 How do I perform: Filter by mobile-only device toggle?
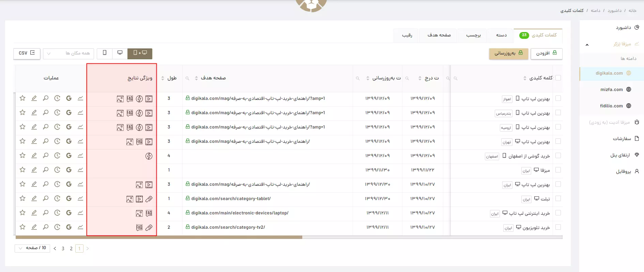coord(105,53)
